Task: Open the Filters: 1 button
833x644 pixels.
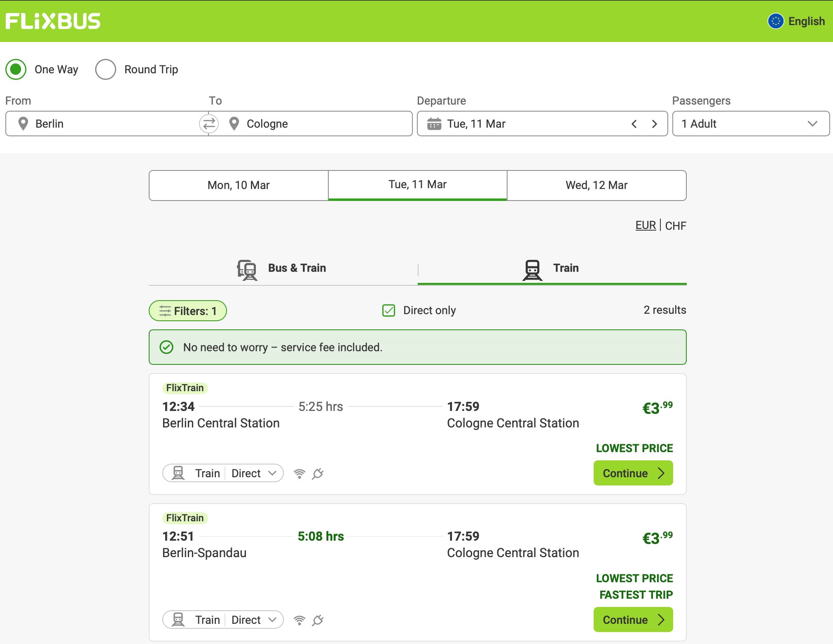Action: [188, 311]
